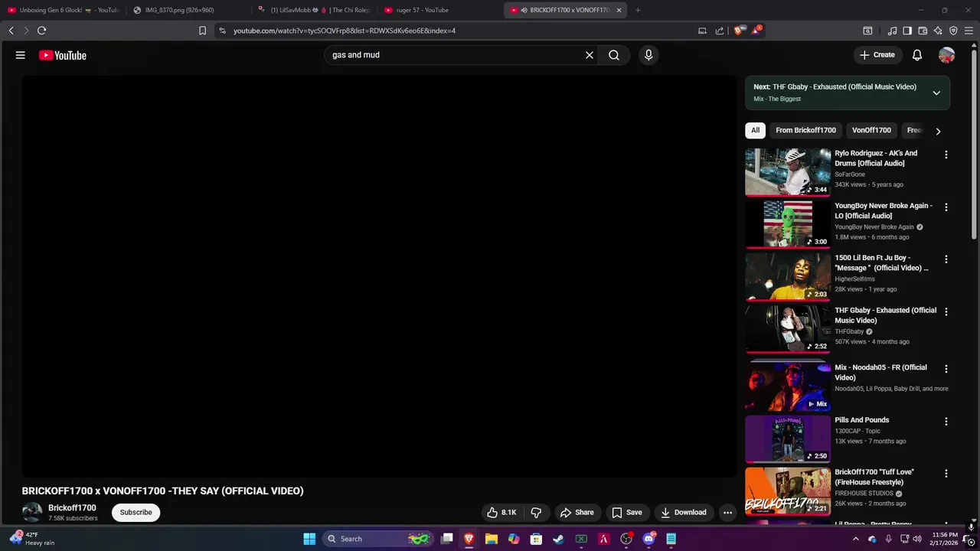This screenshot has height=551, width=980.
Task: Subscribe to Brickoff1700 channel
Action: [136, 512]
